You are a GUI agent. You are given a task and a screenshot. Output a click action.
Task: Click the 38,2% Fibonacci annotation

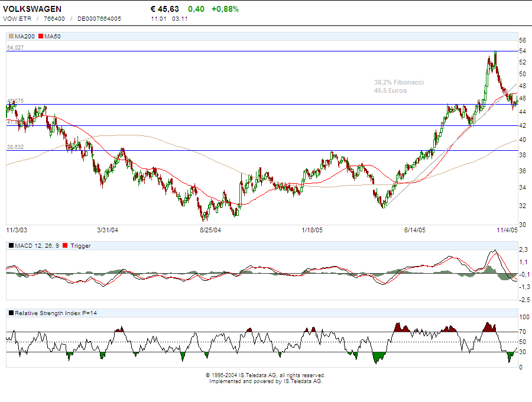(x=399, y=82)
